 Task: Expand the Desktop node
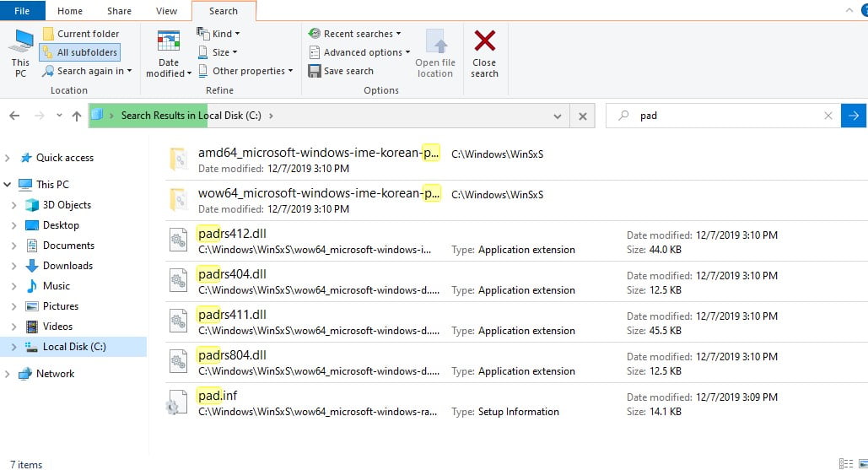[14, 225]
